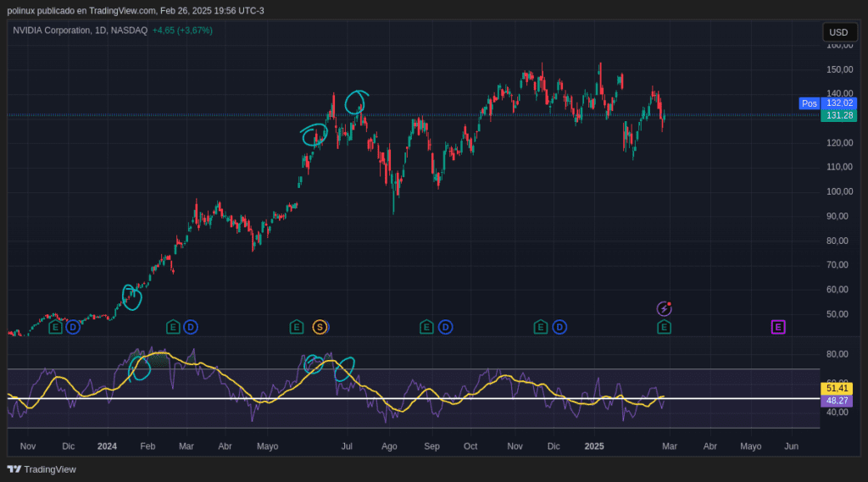868x482 pixels.
Task: Click the Ago label on time axis
Action: [389, 446]
